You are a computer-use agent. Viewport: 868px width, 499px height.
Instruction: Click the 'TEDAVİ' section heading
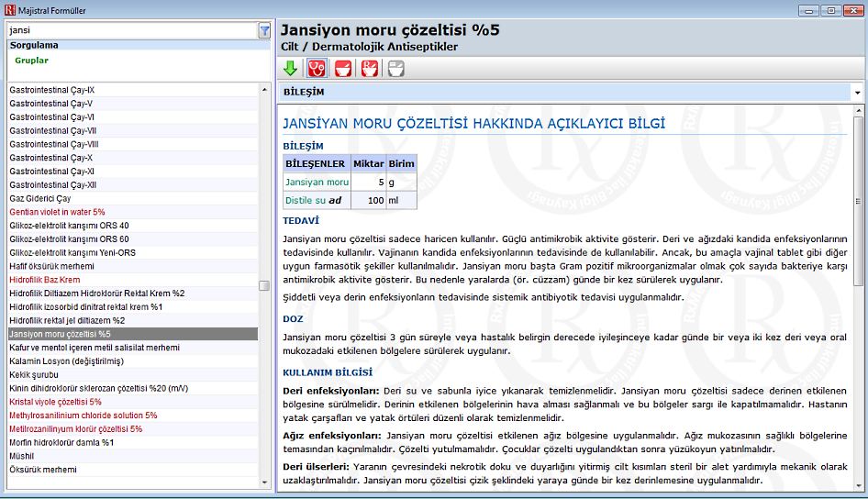coord(301,221)
